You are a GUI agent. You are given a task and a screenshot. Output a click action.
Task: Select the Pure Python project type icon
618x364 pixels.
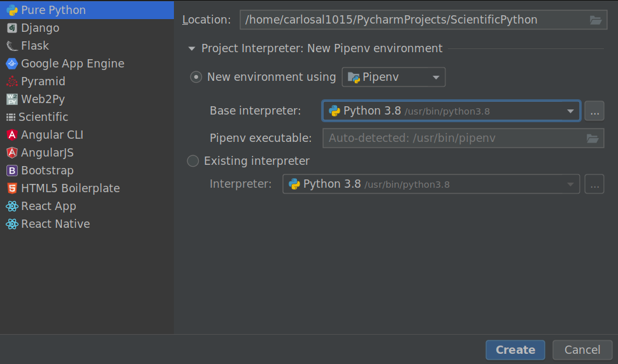(x=12, y=10)
